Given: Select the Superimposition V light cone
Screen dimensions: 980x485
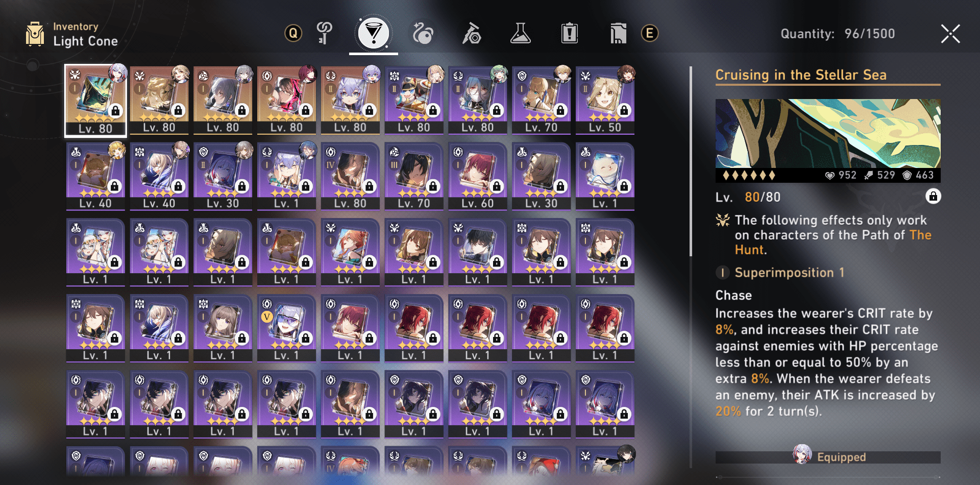Looking at the screenshot, I should tap(286, 328).
